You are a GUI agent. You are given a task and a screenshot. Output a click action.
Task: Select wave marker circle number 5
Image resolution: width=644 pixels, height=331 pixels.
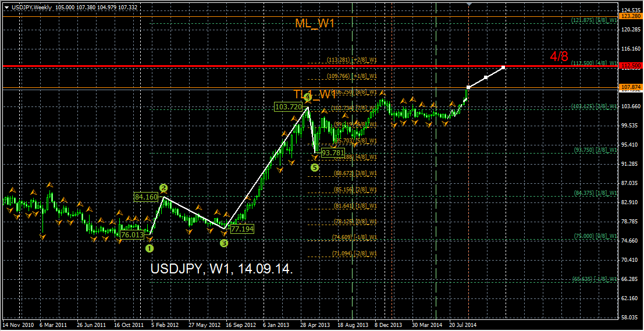click(315, 168)
